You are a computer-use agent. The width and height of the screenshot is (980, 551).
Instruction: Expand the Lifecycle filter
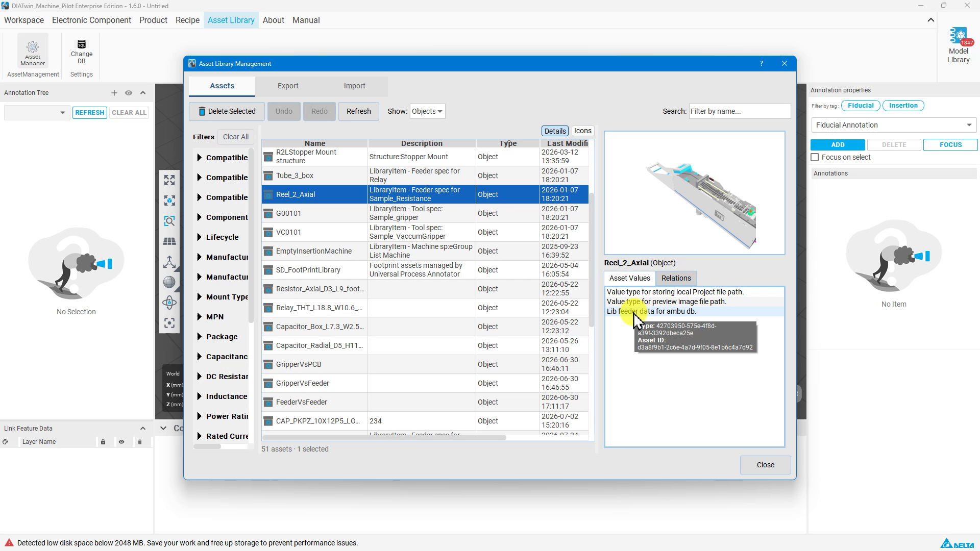click(199, 237)
